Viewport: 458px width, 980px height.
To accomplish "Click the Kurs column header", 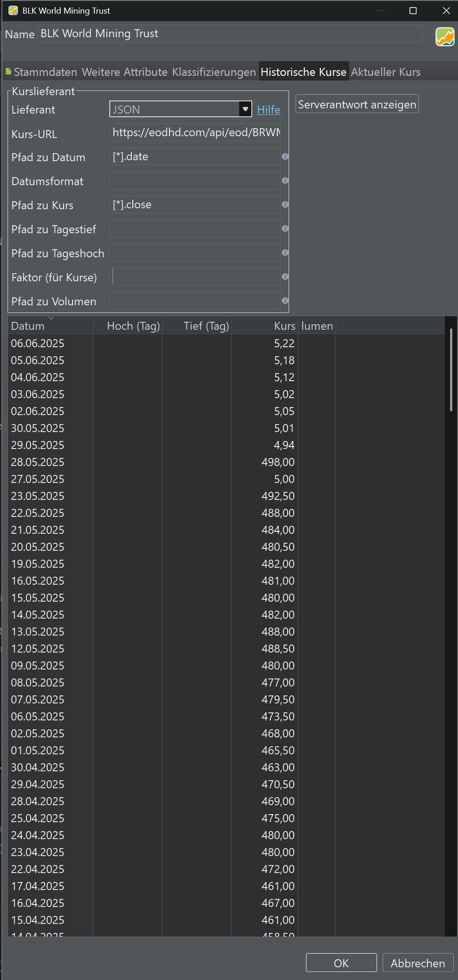I will point(265,326).
